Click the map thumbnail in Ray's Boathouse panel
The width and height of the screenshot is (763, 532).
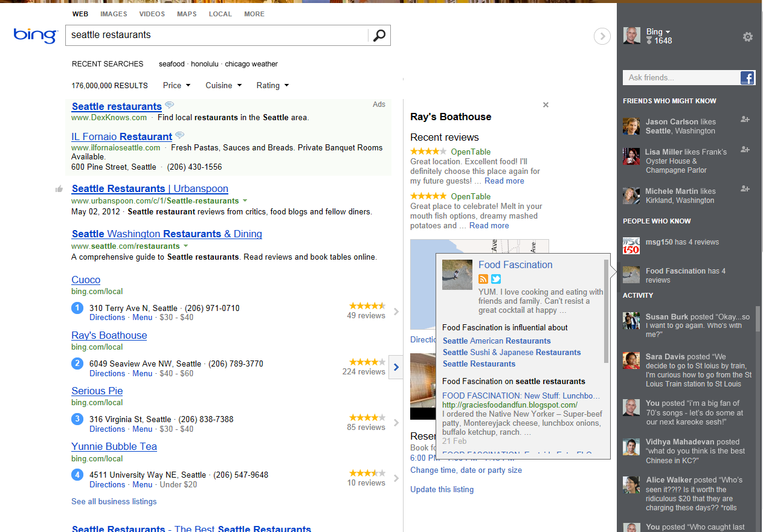(480, 284)
